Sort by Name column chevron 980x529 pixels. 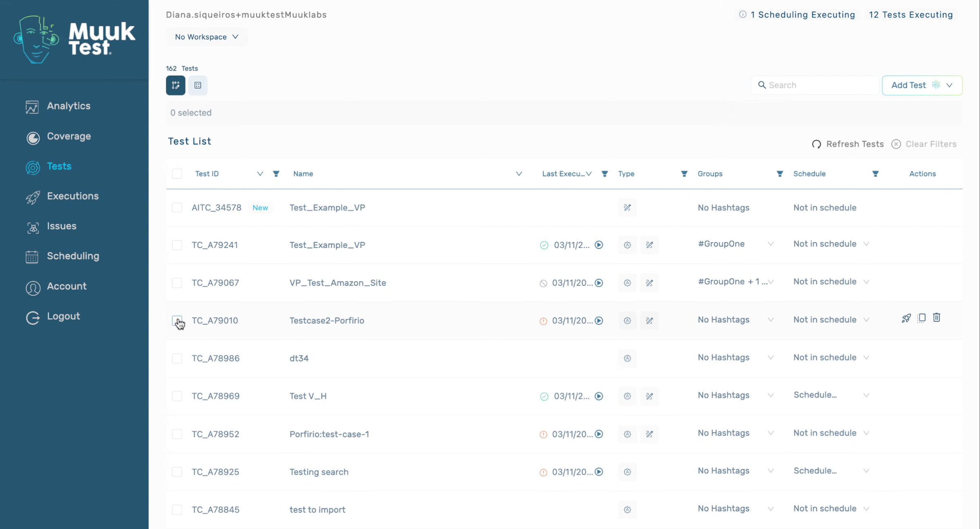pyautogui.click(x=519, y=174)
